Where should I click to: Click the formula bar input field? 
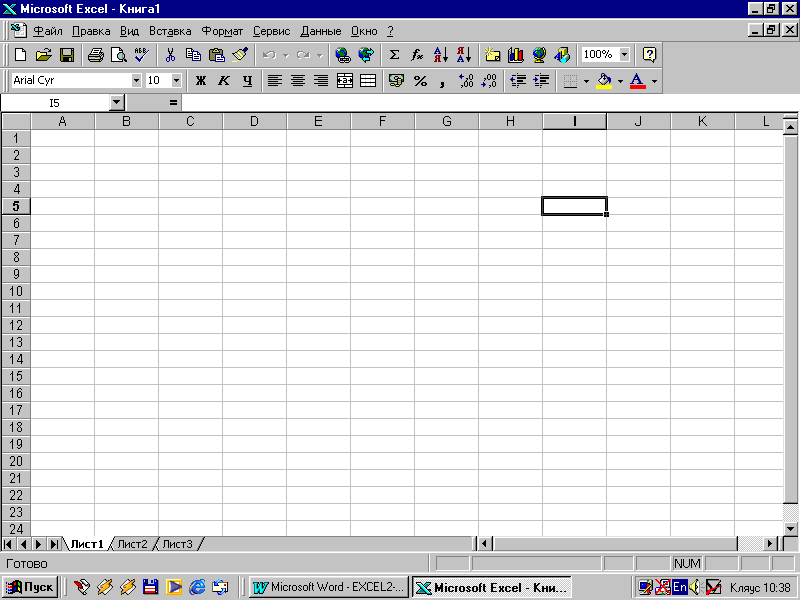coord(490,103)
